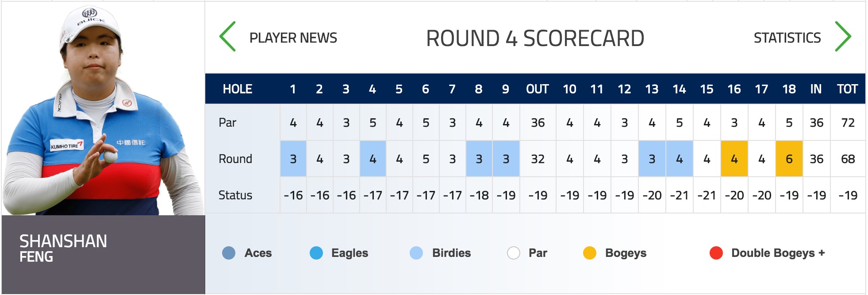The width and height of the screenshot is (868, 295).
Task: Select the hole 1 birdie score cell
Action: tap(293, 159)
